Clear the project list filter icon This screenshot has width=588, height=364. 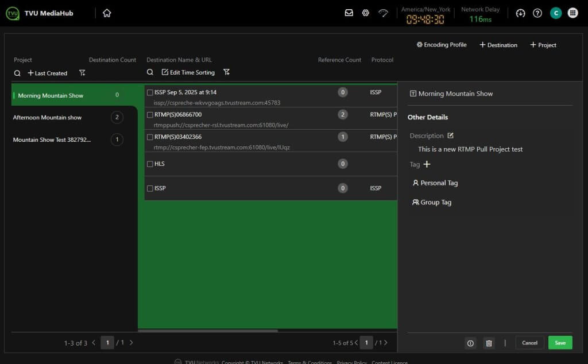coord(82,73)
